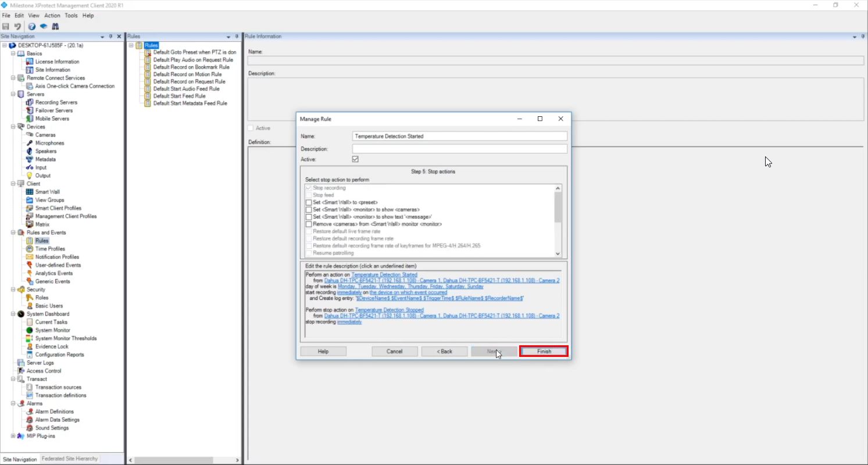The image size is (868, 465).
Task: Uncheck the Active checkbox in Manage Rule
Action: [x=355, y=159]
